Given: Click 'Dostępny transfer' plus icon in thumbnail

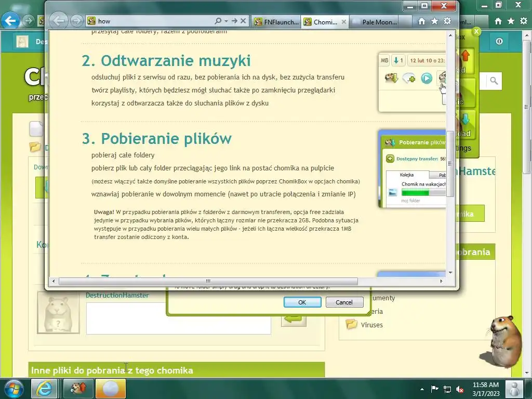Looking at the screenshot, I should point(390,158).
